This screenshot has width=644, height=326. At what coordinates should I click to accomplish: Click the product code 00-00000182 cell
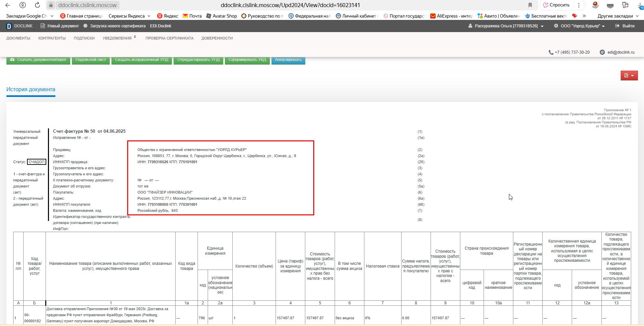coord(34,318)
